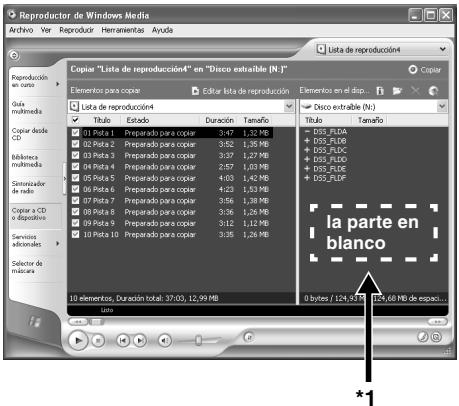Expand the DSS_FLDC folder
459x406 pixels.
tap(307, 150)
